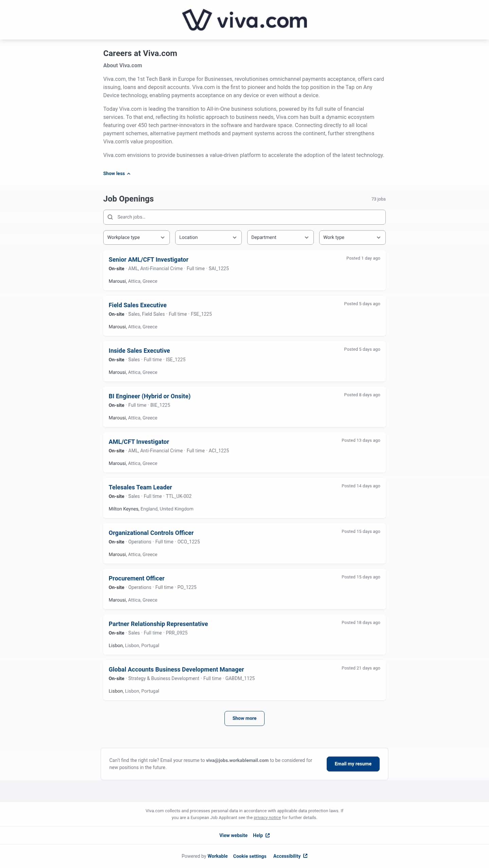
Task: Click the Search jobs input field
Action: [x=244, y=217]
